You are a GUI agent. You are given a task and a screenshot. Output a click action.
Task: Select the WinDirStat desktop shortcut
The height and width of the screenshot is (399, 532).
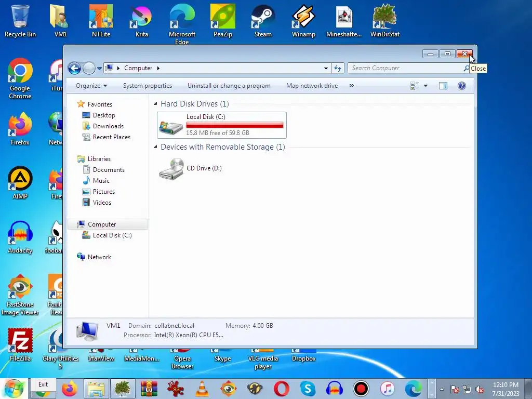(x=384, y=20)
